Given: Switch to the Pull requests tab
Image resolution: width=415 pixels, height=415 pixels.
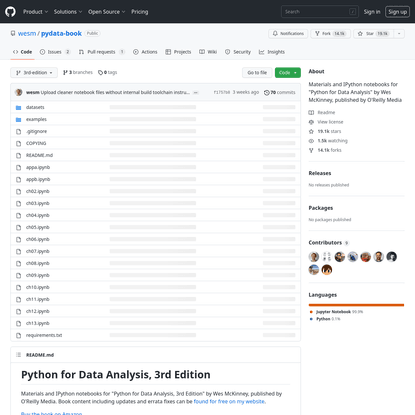Looking at the screenshot, I should [102, 52].
